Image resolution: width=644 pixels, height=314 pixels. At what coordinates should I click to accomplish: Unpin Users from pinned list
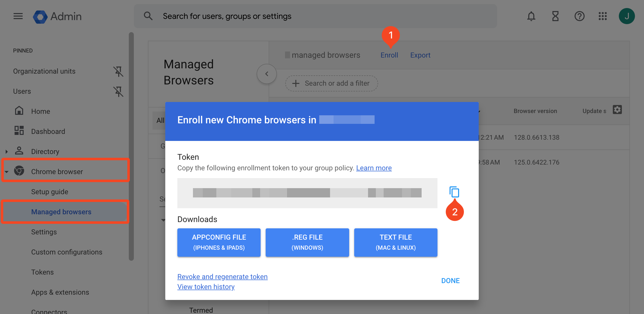coord(118,91)
